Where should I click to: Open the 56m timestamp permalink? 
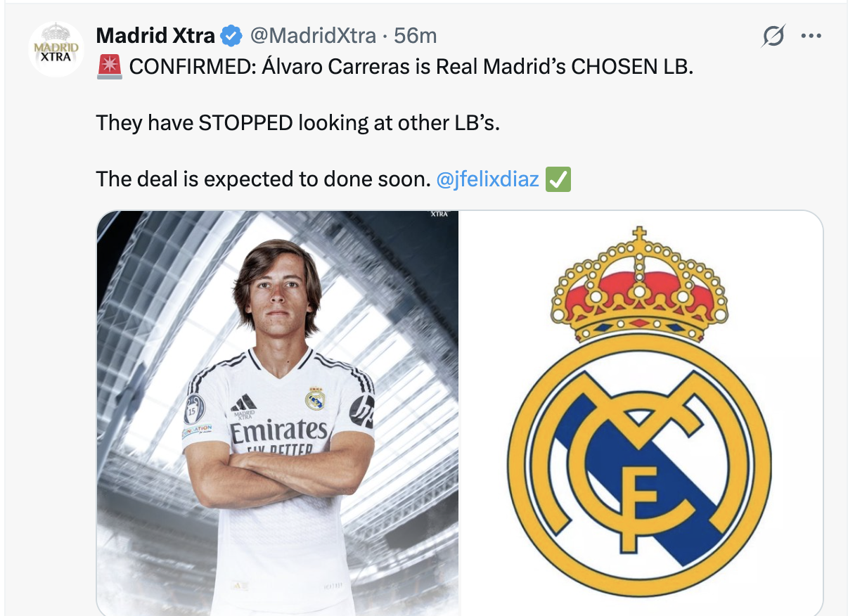416,35
